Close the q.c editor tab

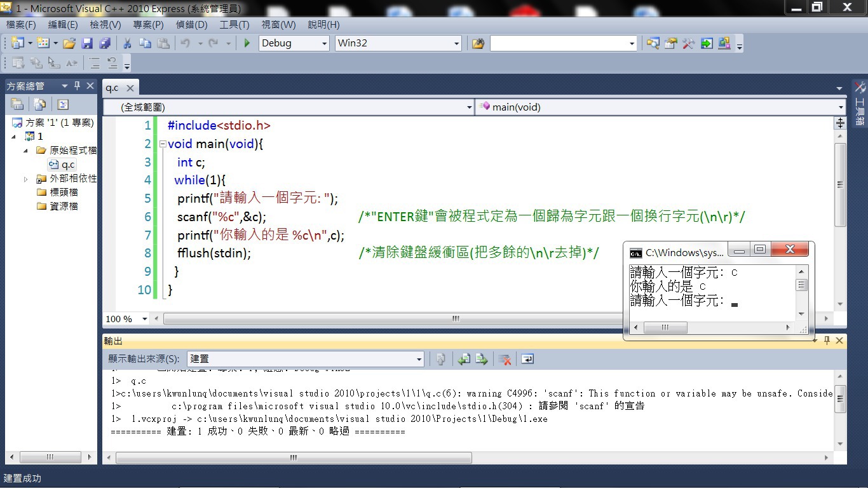pyautogui.click(x=130, y=88)
